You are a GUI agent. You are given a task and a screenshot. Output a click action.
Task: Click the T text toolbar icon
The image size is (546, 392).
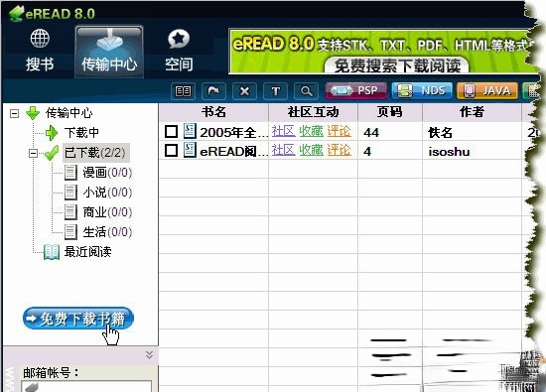click(x=275, y=91)
